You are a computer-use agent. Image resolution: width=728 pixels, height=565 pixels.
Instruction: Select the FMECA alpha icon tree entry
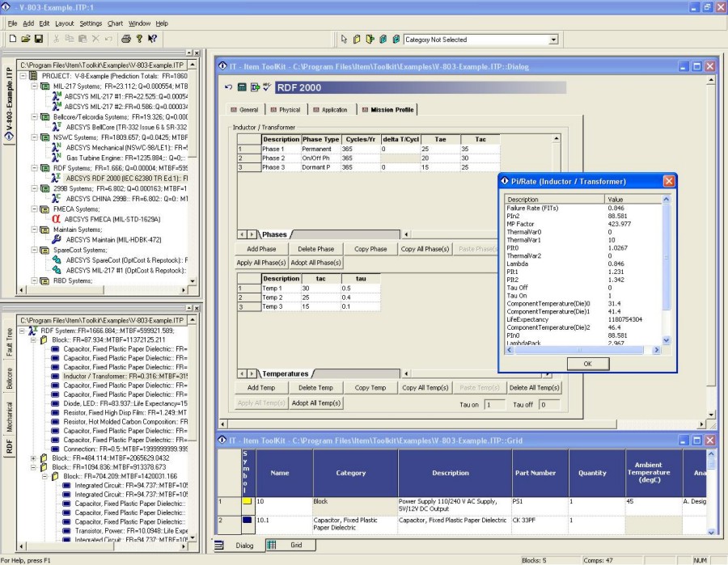(56, 219)
